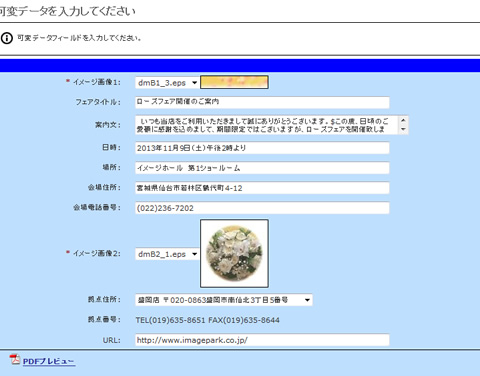Click the white flower bouquet thumbnail
Screen dimensions: 480x376
pos(234,253)
